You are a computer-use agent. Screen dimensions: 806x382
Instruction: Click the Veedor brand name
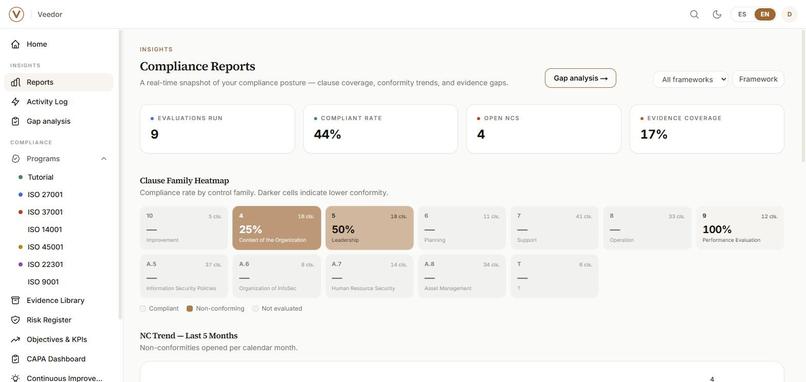click(x=50, y=14)
